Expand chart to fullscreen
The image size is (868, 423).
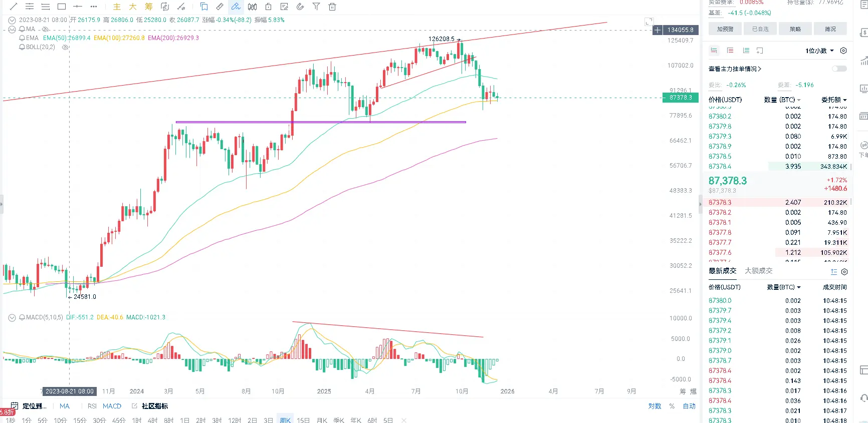click(x=649, y=22)
